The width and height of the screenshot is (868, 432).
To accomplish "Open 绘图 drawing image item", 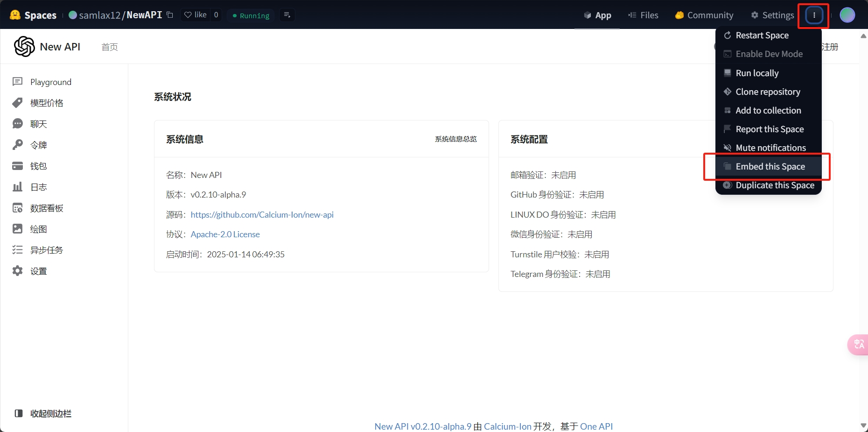I will tap(30, 229).
